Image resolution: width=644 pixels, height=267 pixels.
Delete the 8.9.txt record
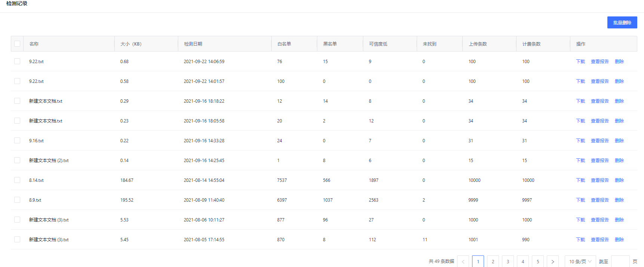point(619,200)
